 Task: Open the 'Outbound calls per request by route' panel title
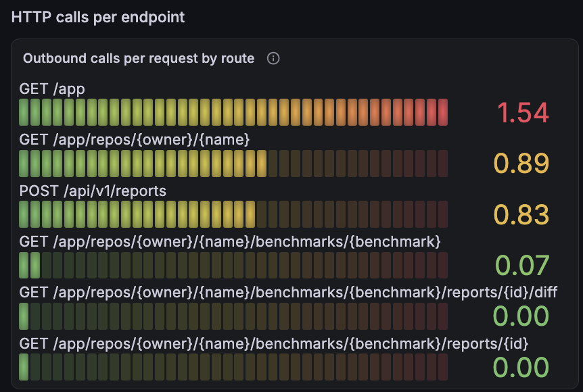pyautogui.click(x=139, y=58)
